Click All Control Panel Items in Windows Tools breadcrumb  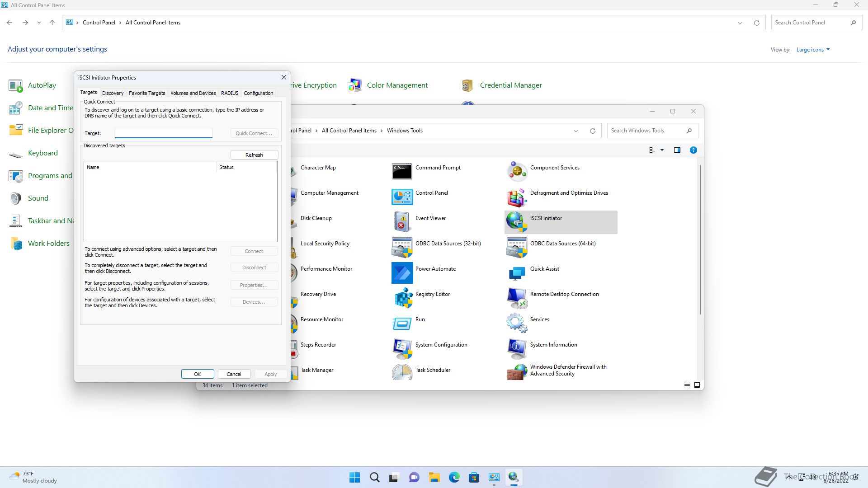pos(349,131)
